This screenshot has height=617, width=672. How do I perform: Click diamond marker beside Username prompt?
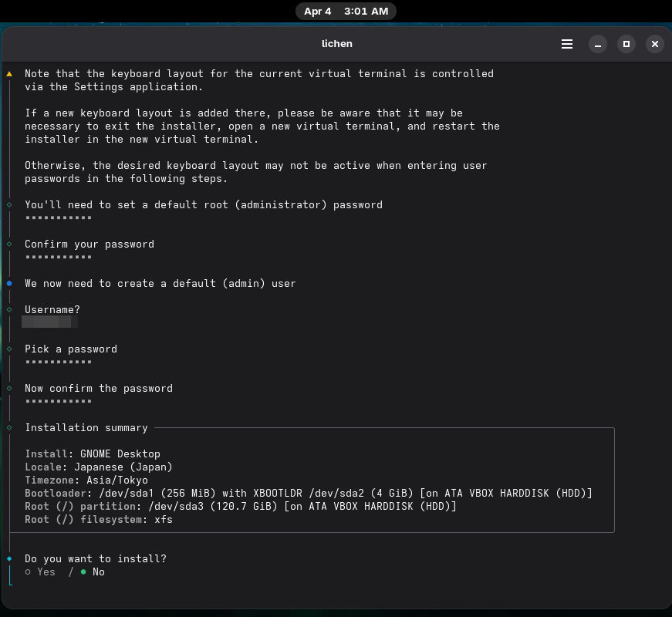[9, 310]
